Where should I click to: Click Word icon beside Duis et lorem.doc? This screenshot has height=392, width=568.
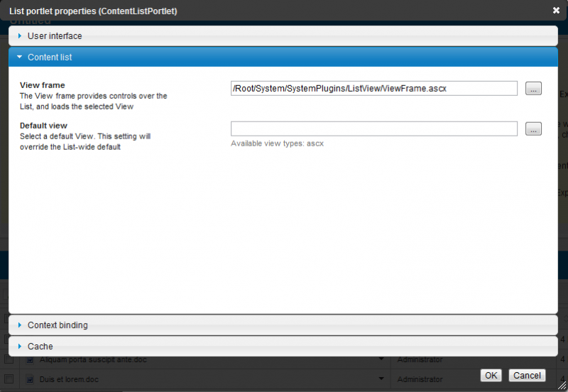tap(30, 379)
